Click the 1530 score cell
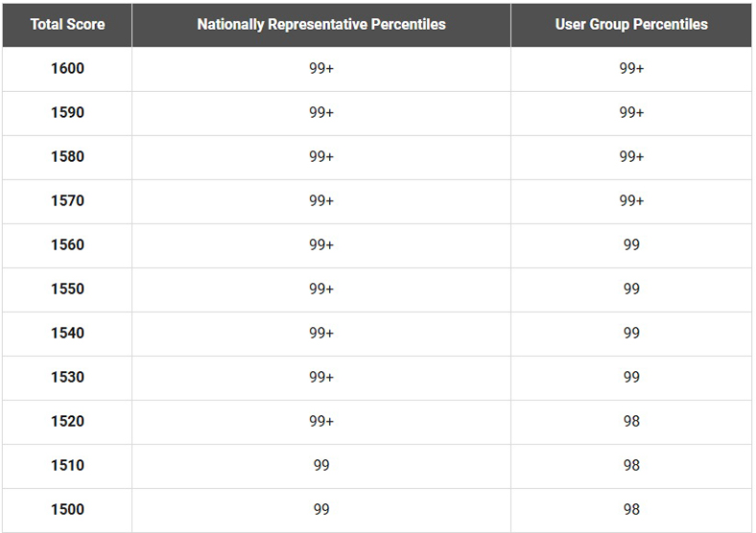The image size is (756, 533). click(x=67, y=377)
